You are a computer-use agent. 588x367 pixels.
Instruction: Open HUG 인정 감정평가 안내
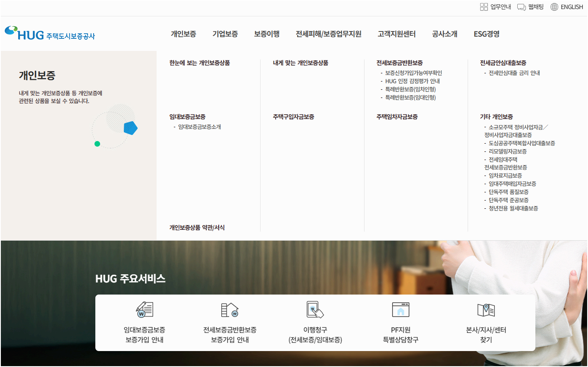(x=413, y=81)
